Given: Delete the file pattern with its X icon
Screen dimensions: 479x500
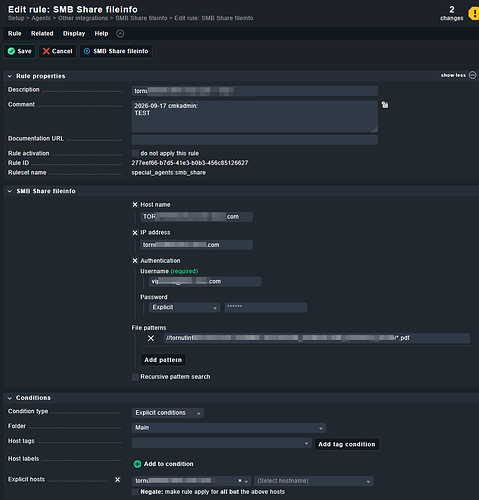Looking at the screenshot, I should [x=151, y=338].
